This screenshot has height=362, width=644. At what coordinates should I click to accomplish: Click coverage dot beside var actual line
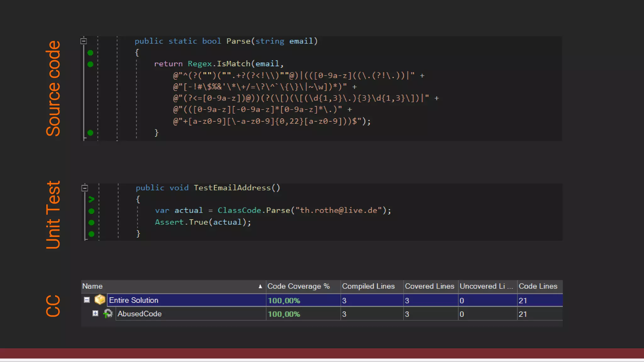click(91, 211)
